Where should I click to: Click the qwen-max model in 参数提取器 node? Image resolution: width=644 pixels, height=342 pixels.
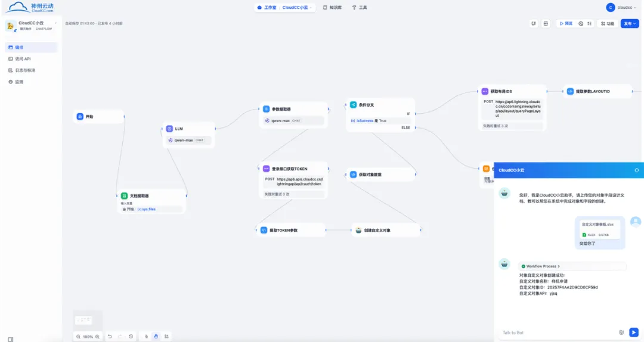(293, 121)
